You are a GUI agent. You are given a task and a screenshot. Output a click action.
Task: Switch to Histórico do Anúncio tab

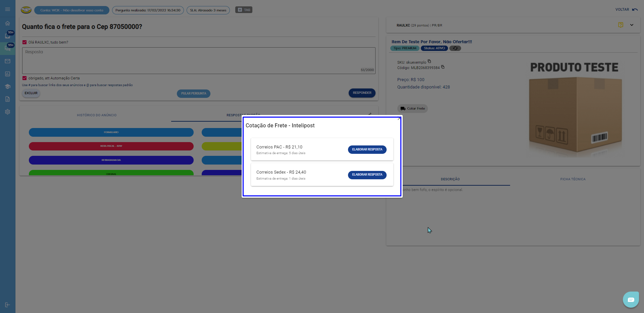(97, 115)
